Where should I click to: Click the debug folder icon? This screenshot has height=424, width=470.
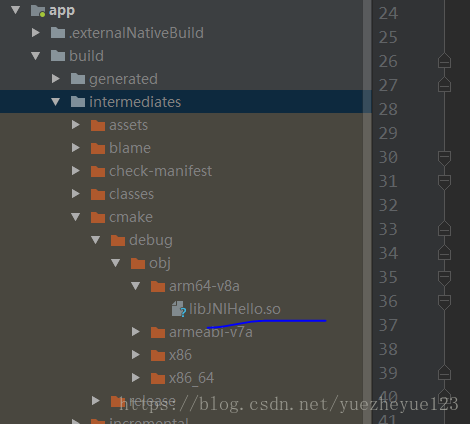(118, 240)
